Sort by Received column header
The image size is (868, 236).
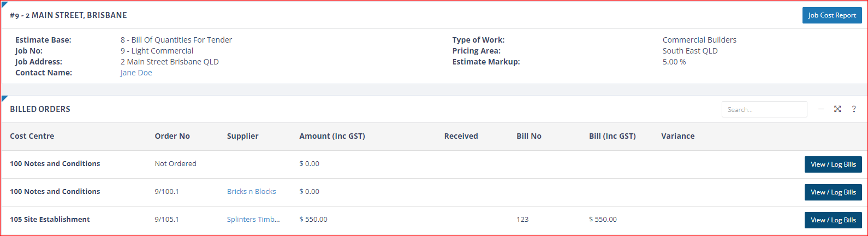tap(461, 136)
